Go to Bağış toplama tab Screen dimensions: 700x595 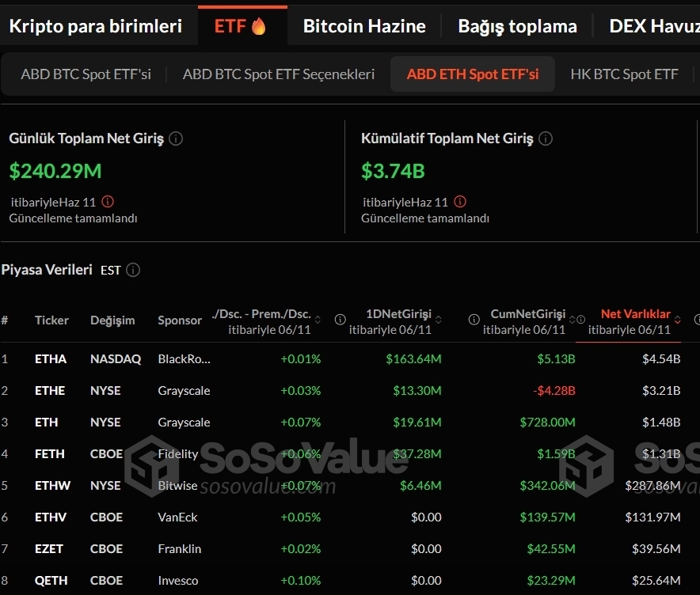coord(517,26)
